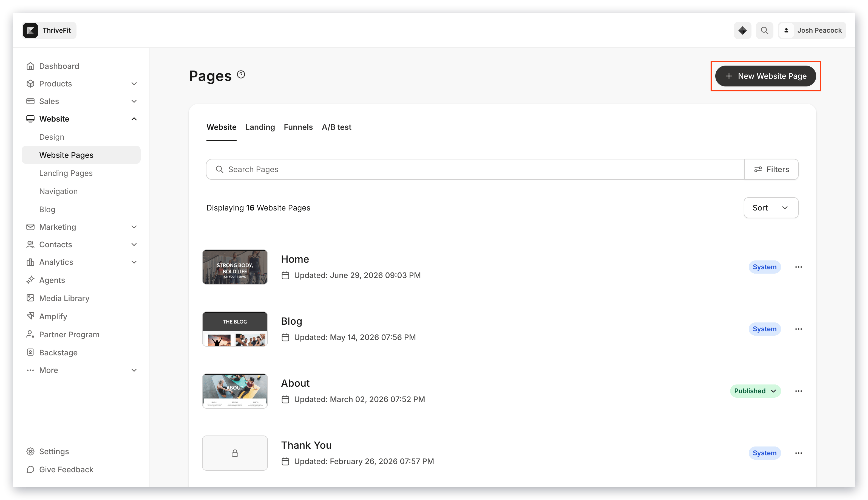Click the Amplify paper-plane icon
Screen dimensions: 868x500
(30, 316)
